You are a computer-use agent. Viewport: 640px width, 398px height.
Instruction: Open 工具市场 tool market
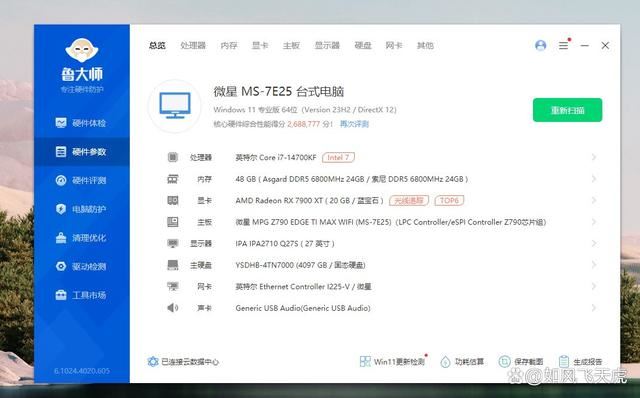(x=81, y=295)
